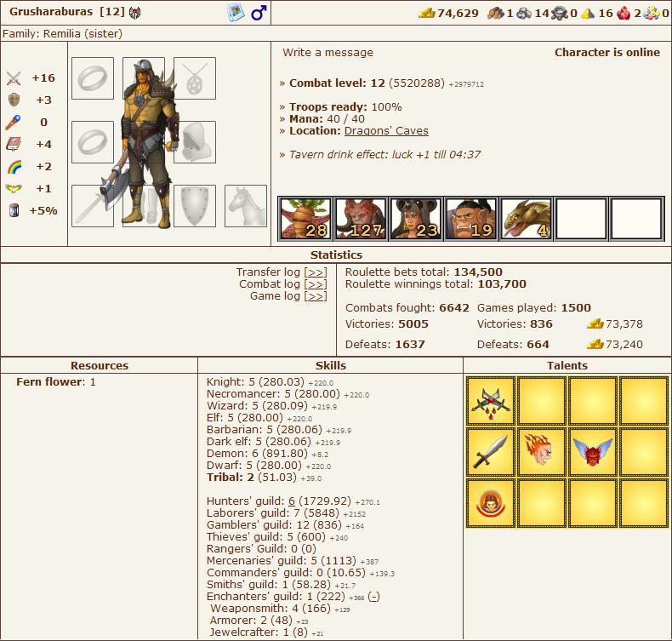Click the male gender symbol icon

pos(259,13)
